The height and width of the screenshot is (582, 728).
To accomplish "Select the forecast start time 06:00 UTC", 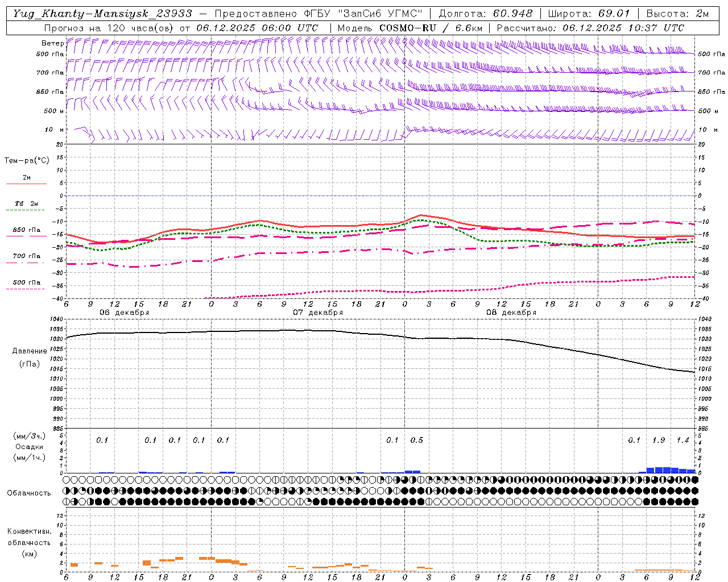I will [x=291, y=27].
